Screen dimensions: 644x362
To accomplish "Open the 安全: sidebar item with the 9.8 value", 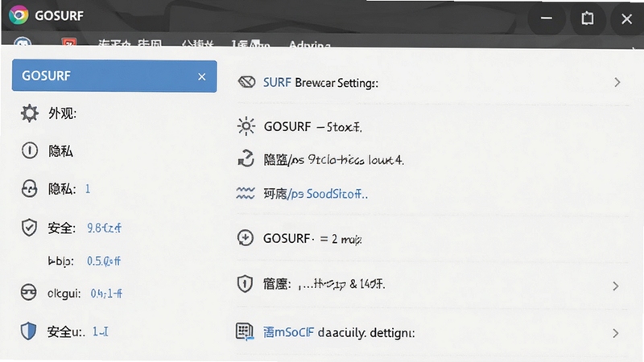I will (85, 228).
